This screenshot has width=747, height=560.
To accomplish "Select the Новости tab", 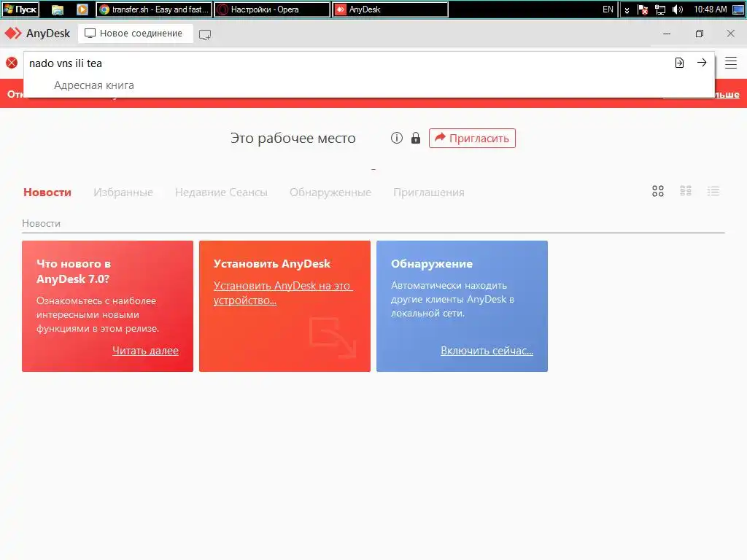I will click(47, 192).
